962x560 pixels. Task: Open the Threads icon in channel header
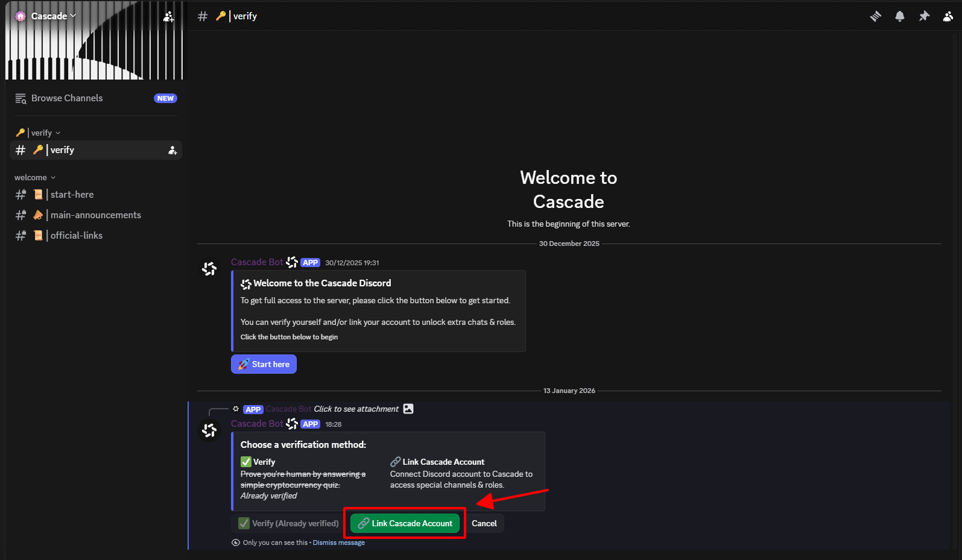875,16
